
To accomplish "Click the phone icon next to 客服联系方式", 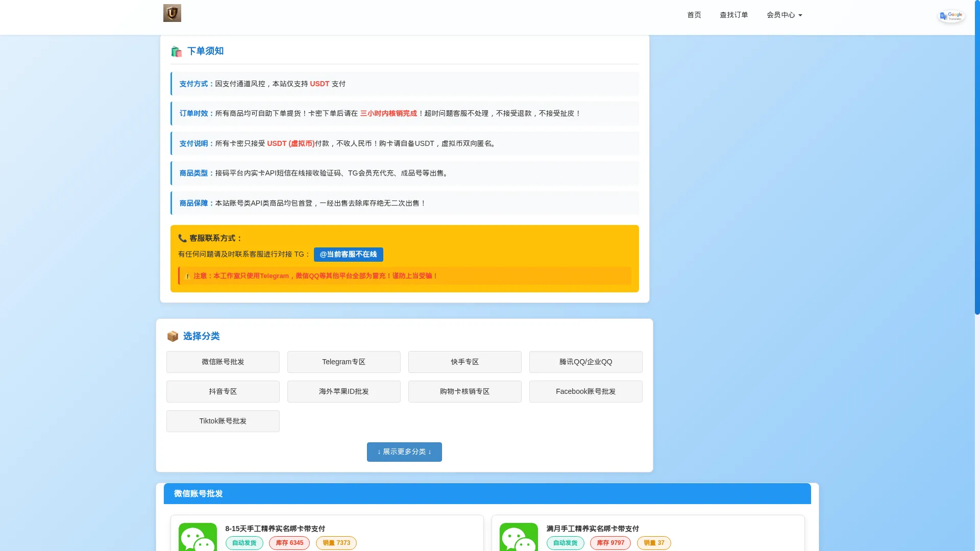I will [x=182, y=238].
